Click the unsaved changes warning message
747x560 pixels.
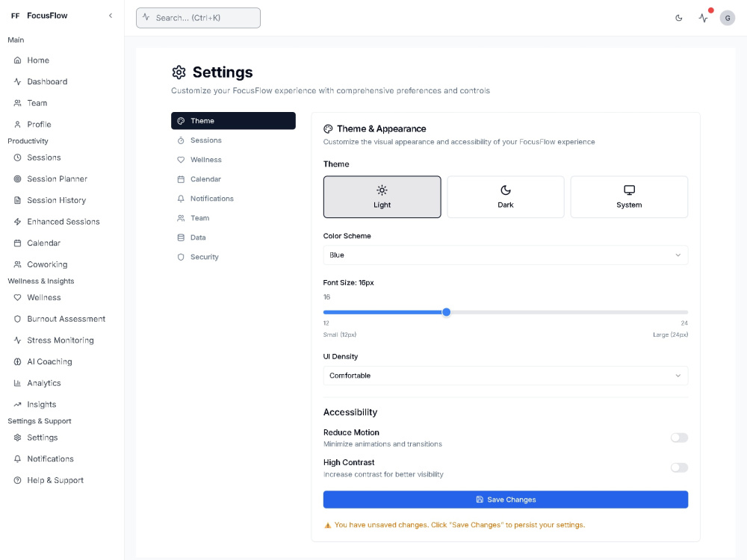pos(454,525)
